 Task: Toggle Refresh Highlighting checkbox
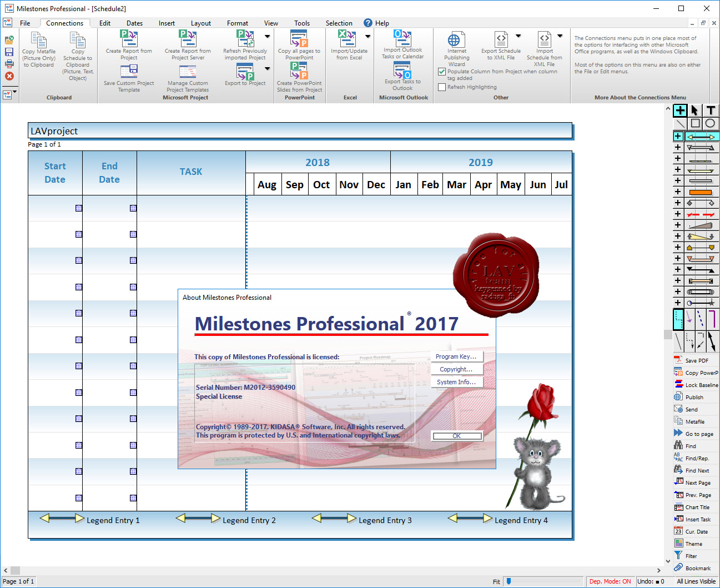pos(442,87)
